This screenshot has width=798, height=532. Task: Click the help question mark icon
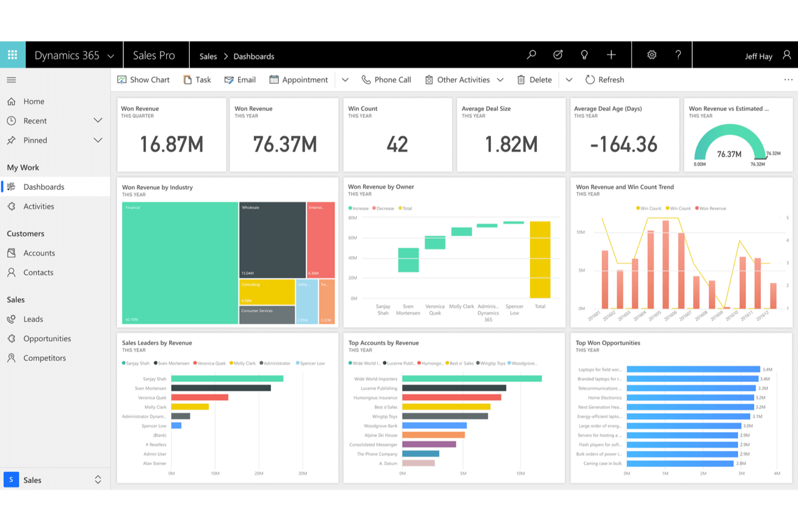point(678,54)
